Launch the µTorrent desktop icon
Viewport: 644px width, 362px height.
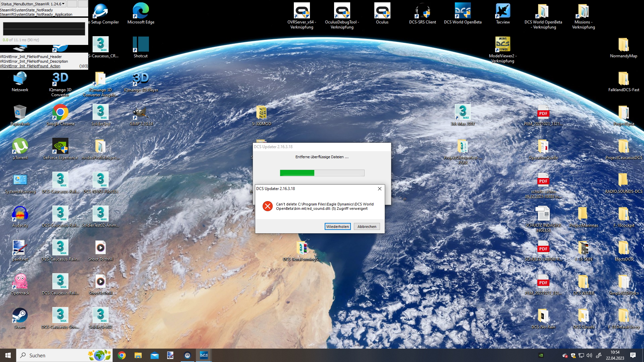(20, 149)
